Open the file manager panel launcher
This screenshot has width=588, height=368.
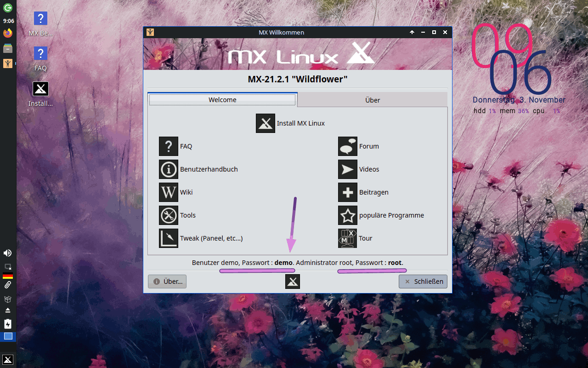[x=8, y=48]
